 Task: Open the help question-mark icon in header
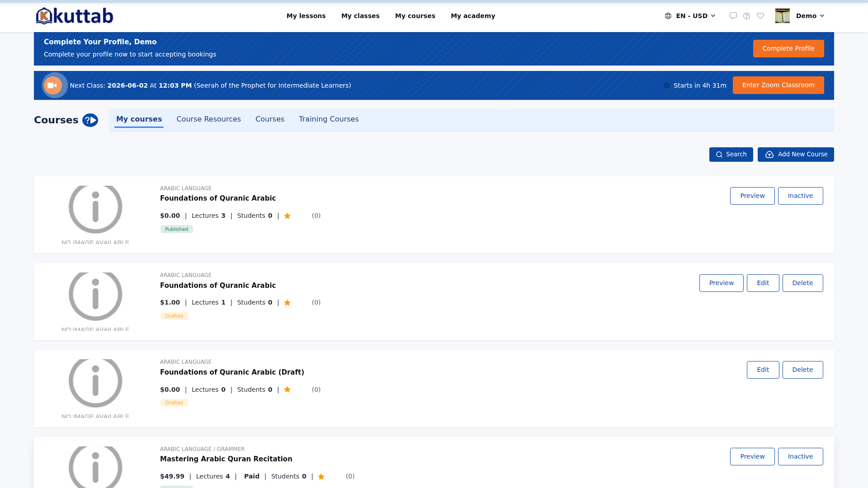coord(747,16)
